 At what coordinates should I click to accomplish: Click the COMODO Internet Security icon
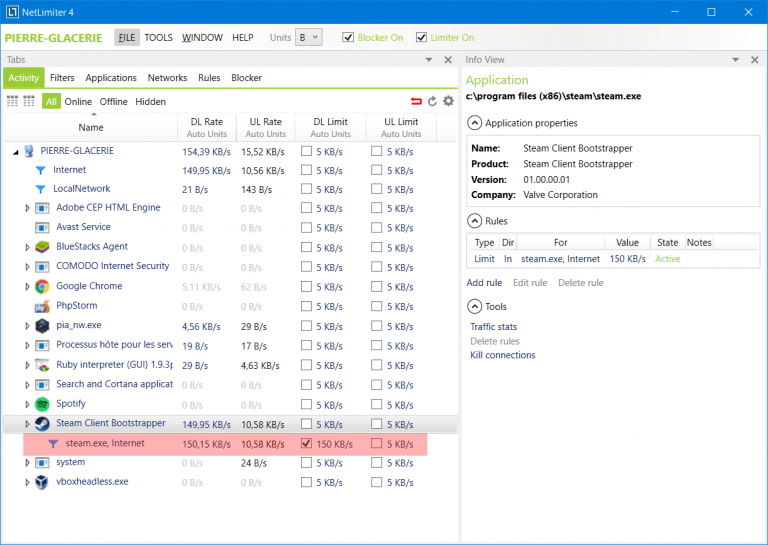(42, 267)
